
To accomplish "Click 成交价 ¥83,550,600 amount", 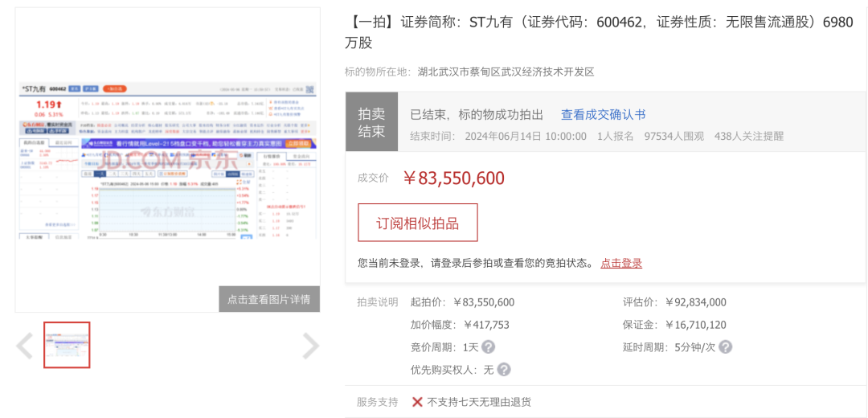I will [x=452, y=178].
